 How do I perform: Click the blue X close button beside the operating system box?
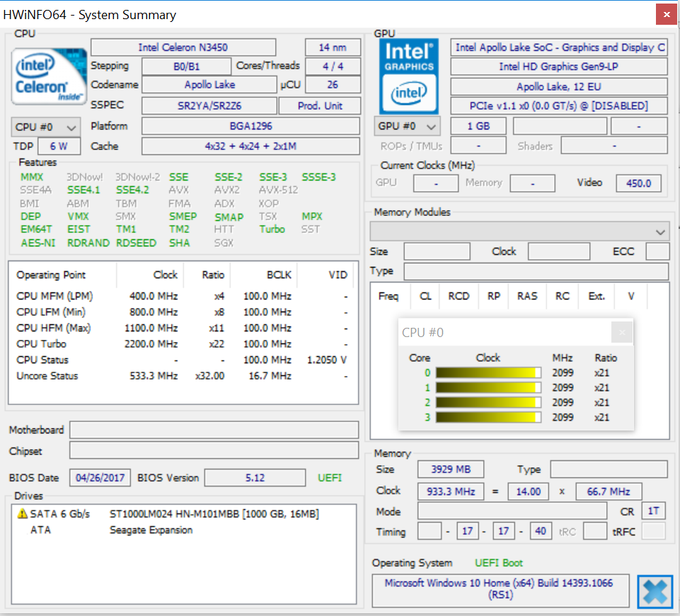[655, 592]
